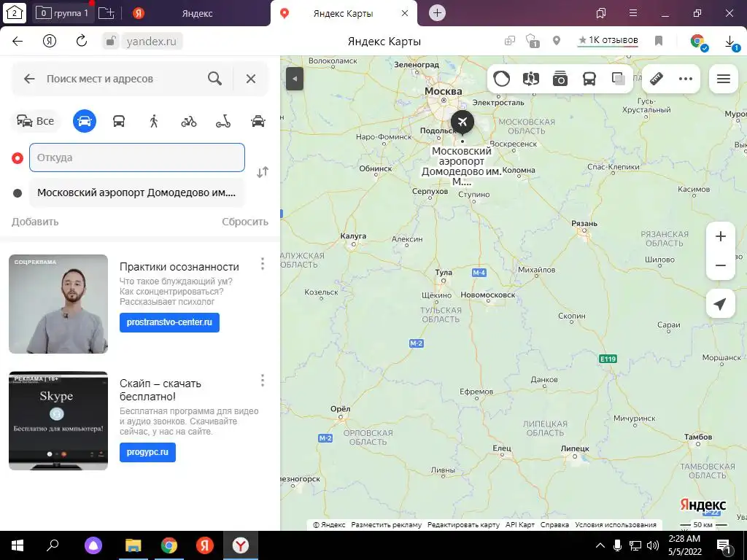Viewport: 747px width, 560px height.
Task: Open location permission pin icon
Action: 557,41
